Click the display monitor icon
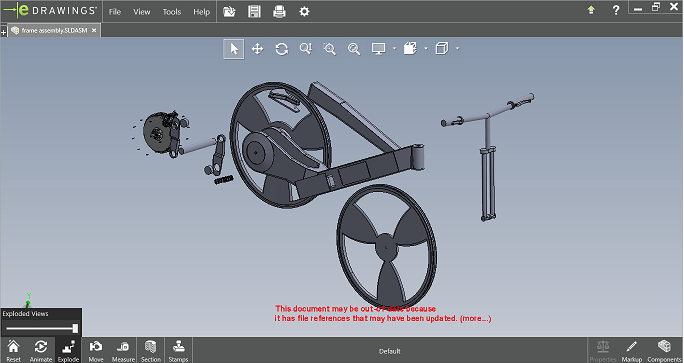This screenshot has height=363, width=684. point(378,49)
